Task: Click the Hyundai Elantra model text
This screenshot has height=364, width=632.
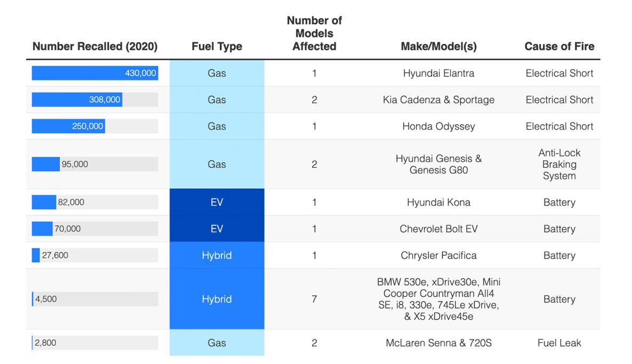Action: [x=438, y=73]
